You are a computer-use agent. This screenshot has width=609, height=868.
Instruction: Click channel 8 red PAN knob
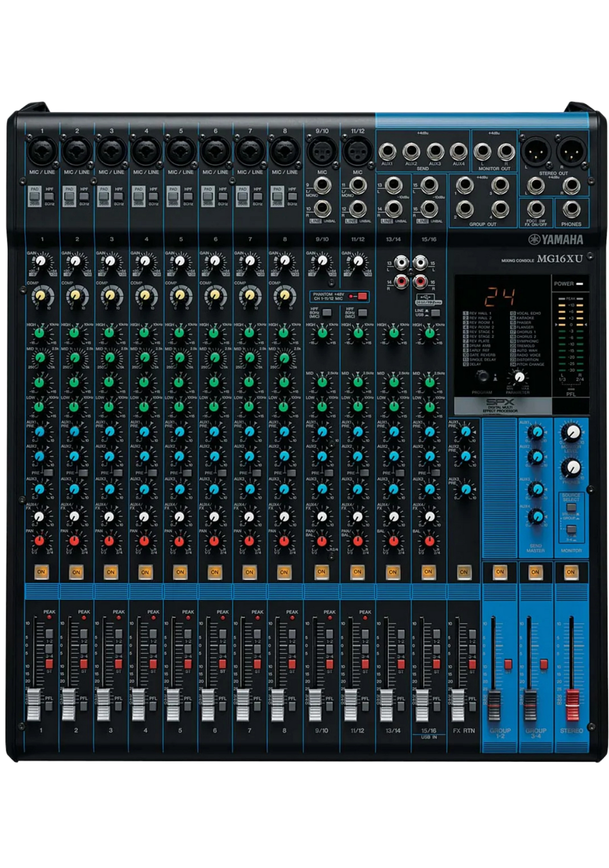pos(283,541)
